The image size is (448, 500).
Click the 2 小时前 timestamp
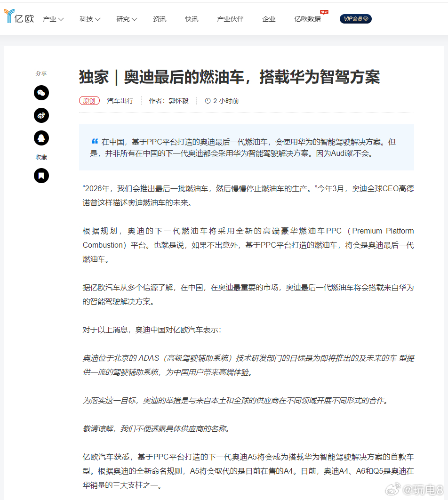226,101
